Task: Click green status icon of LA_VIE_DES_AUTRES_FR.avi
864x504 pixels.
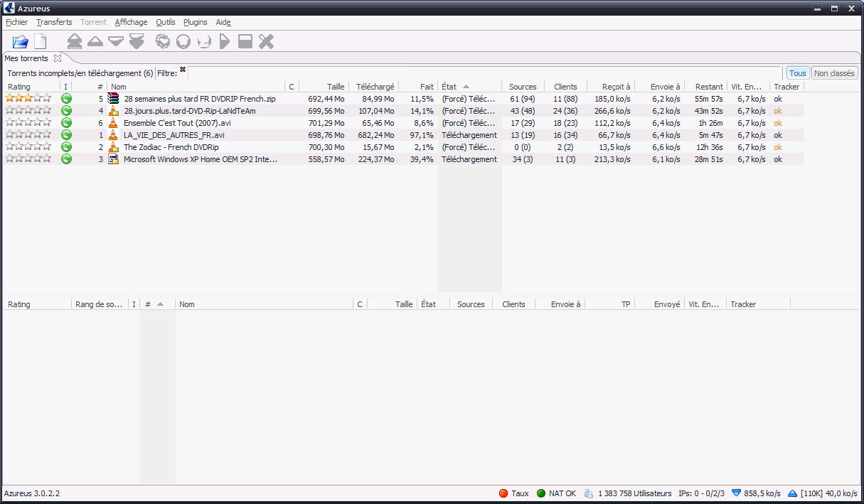Action: tap(66, 135)
